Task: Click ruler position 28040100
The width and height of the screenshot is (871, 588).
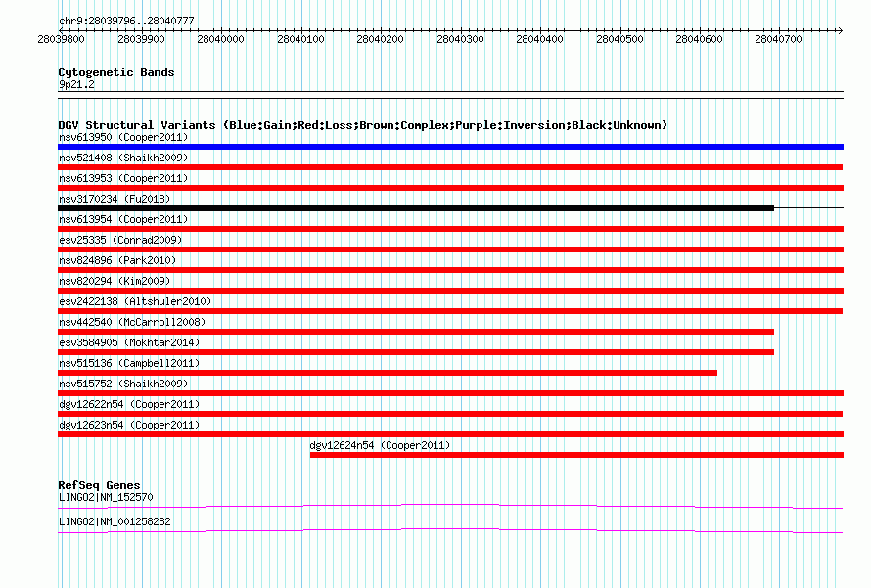Action: (300, 39)
